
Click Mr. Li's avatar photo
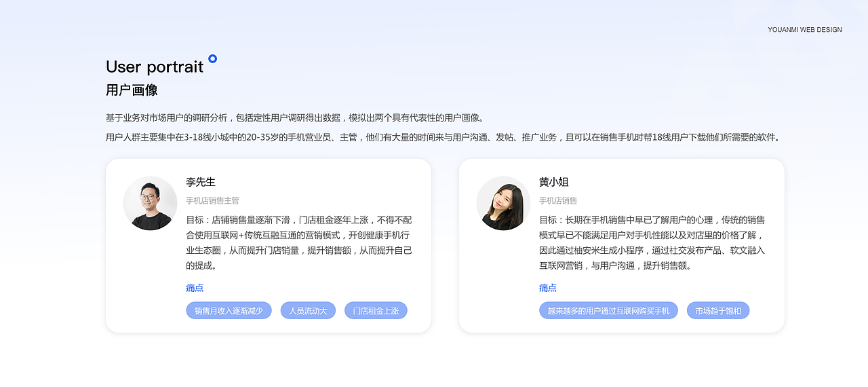(x=151, y=203)
